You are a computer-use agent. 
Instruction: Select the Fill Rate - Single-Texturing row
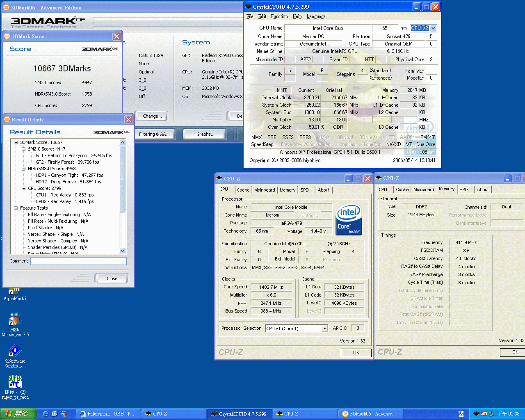pyautogui.click(x=59, y=215)
